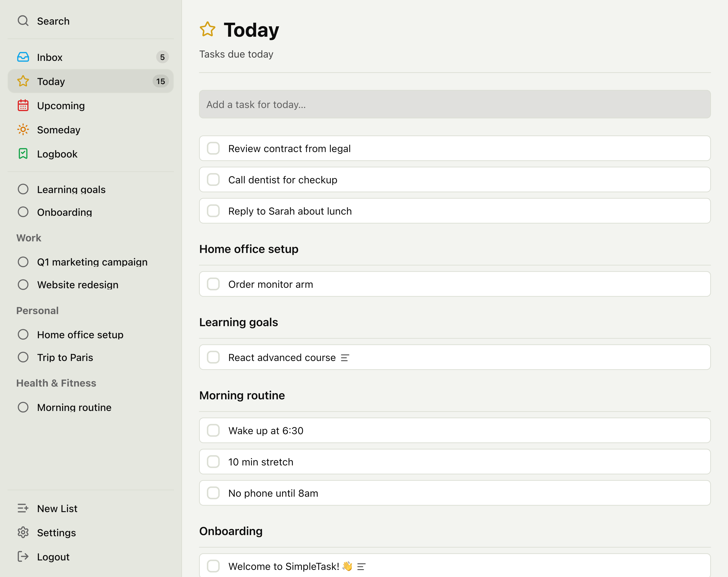728x577 pixels.
Task: Complete the Order monitor arm task
Action: tap(213, 284)
